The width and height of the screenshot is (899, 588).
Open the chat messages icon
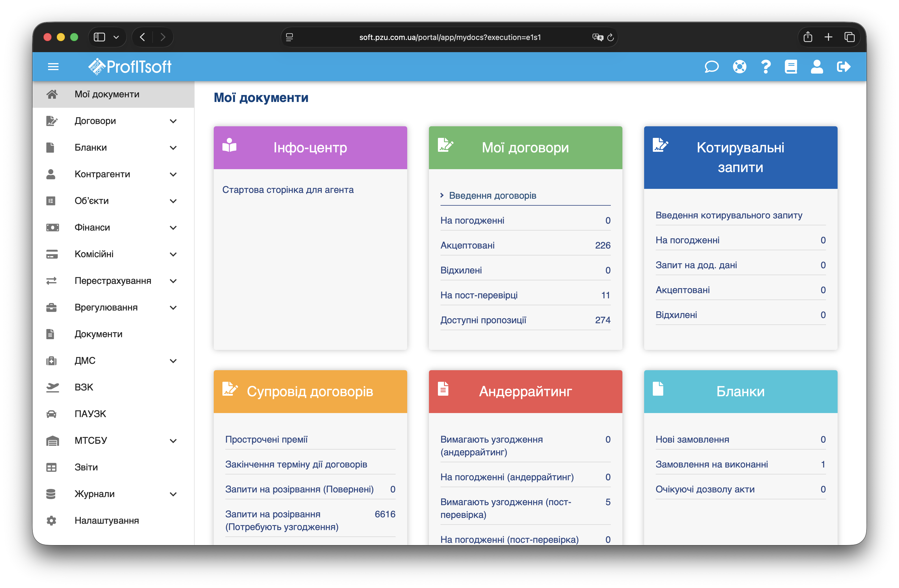point(711,67)
